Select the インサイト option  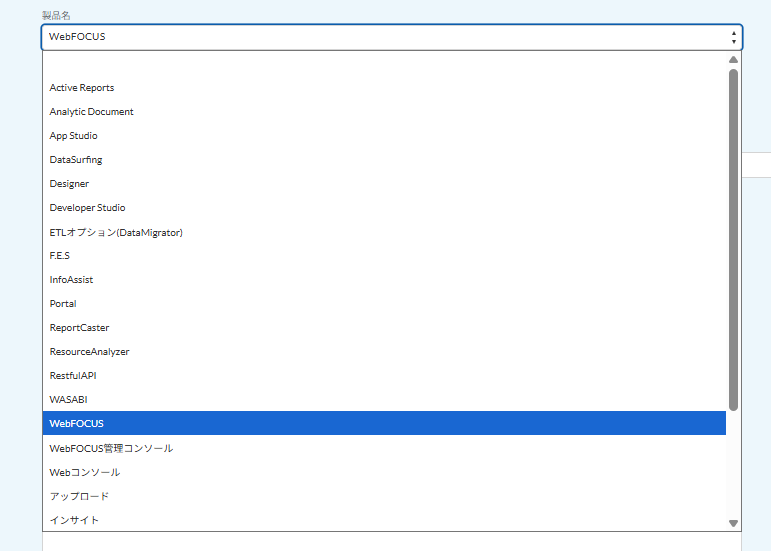click(x=384, y=520)
